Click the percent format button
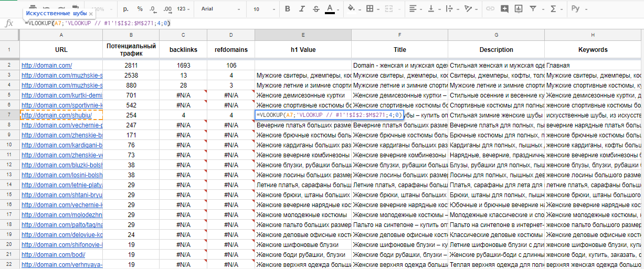Viewport: 644px width, 269px height. (140, 9)
